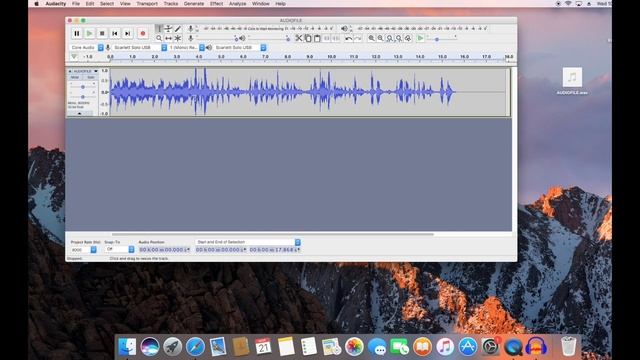Adjust the track pan slider
Viewport: 640px width, 360px height.
coord(82,97)
